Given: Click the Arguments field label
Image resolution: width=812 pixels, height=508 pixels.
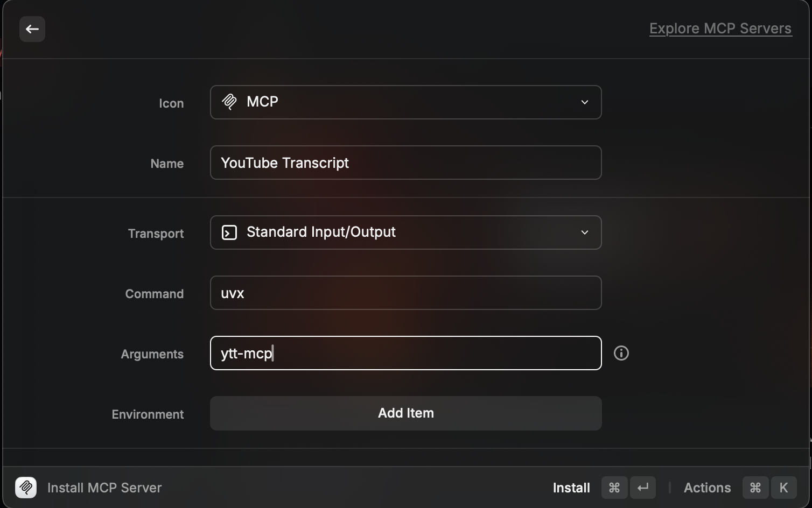Looking at the screenshot, I should tap(152, 354).
